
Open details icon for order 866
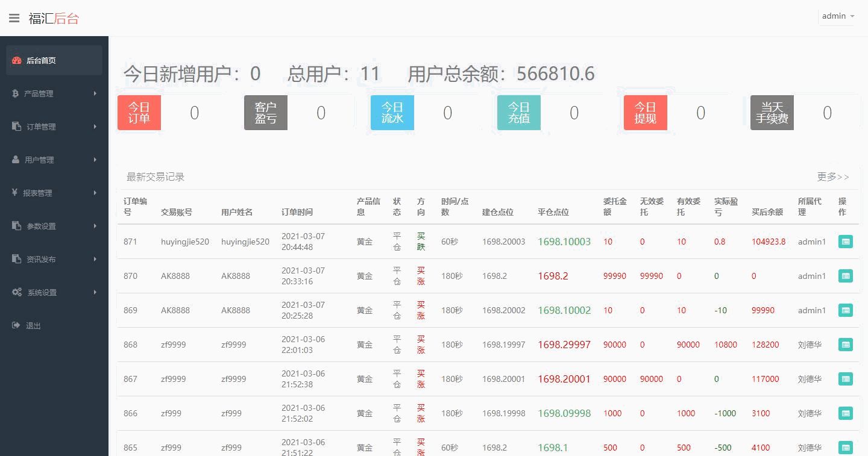(x=845, y=413)
